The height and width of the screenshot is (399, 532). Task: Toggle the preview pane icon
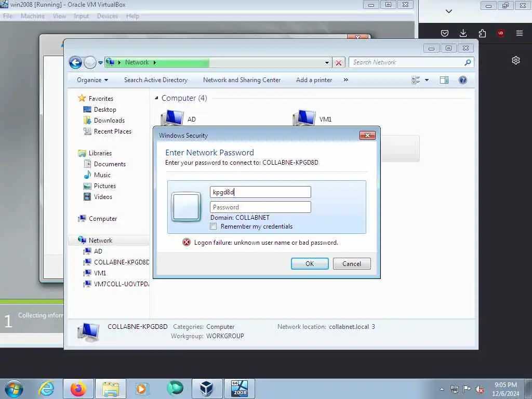(444, 80)
